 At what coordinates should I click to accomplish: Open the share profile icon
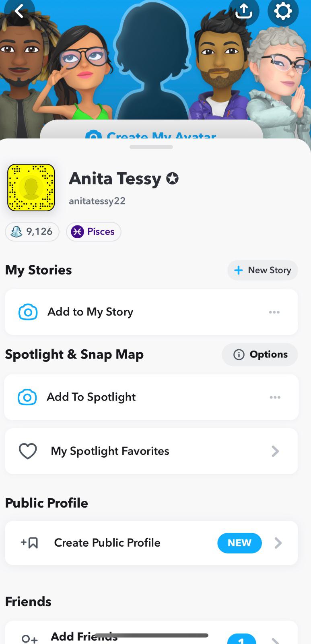point(244,11)
